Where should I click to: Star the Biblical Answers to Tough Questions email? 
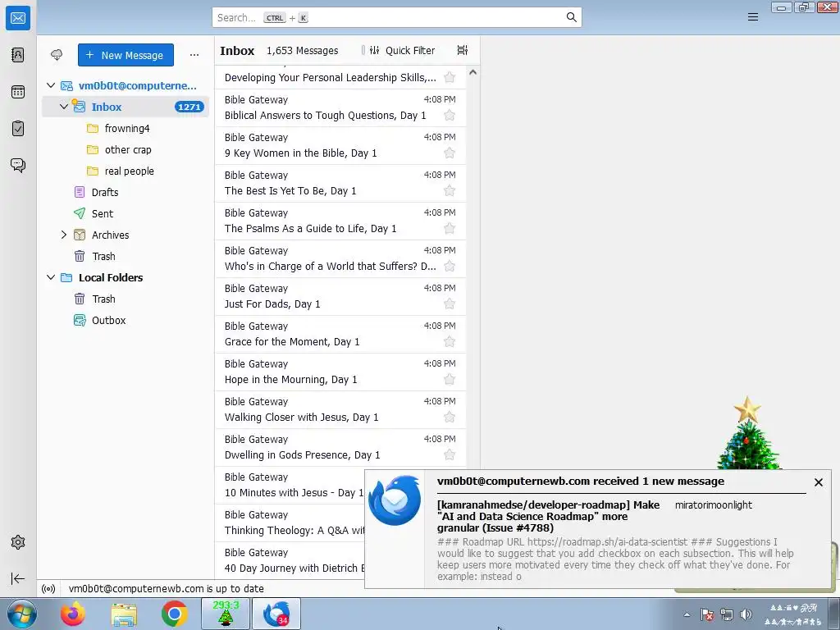(450, 115)
